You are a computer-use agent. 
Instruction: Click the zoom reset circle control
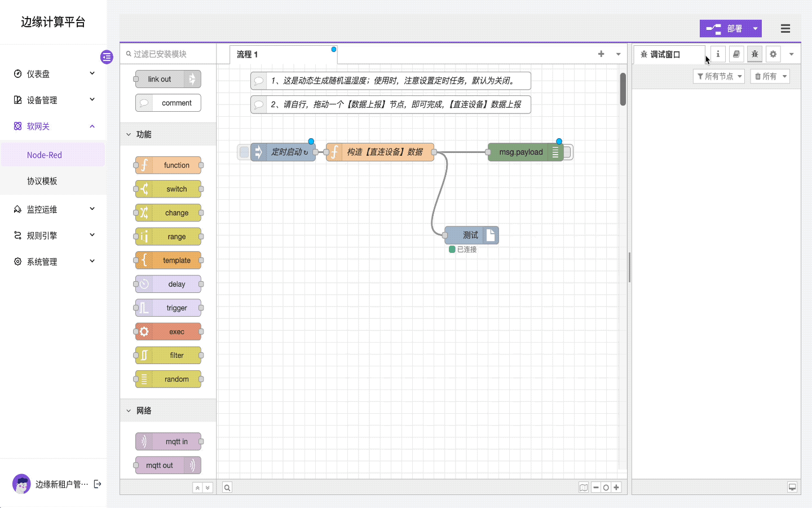(x=606, y=487)
